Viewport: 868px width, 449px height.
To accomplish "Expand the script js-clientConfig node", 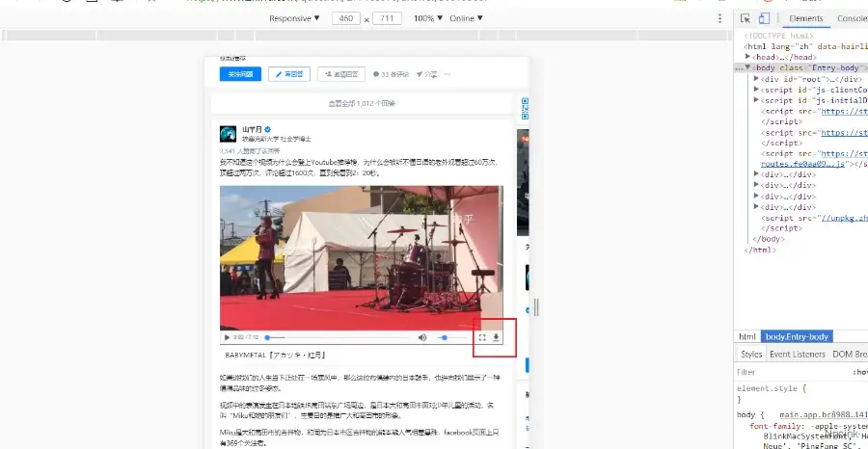I will pos(756,90).
